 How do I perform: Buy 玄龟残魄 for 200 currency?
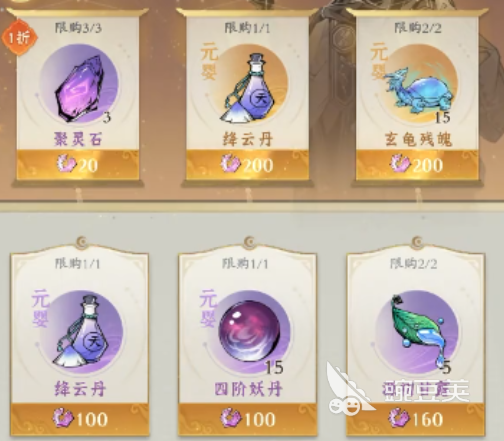click(417, 165)
